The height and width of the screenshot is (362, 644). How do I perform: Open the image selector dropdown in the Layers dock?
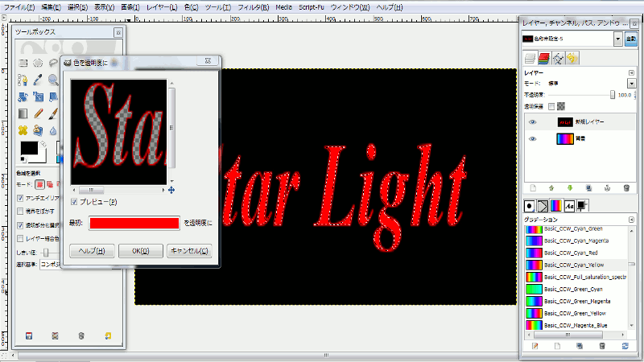point(617,39)
